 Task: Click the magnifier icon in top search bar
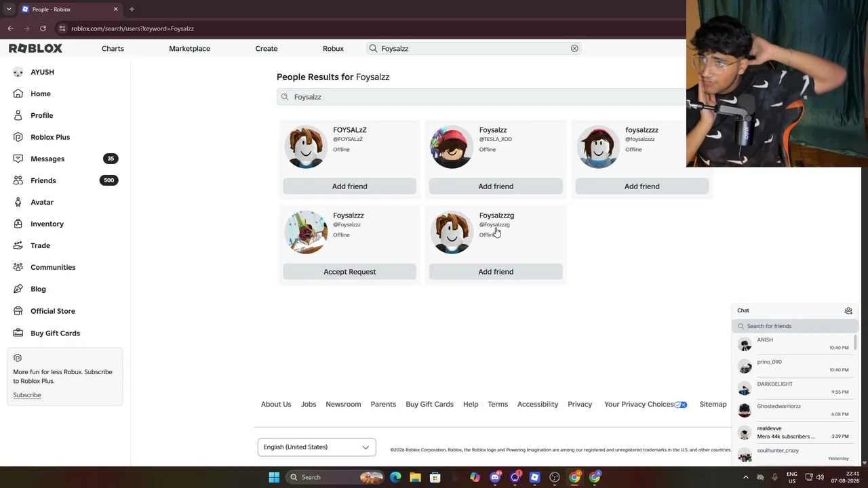(373, 48)
